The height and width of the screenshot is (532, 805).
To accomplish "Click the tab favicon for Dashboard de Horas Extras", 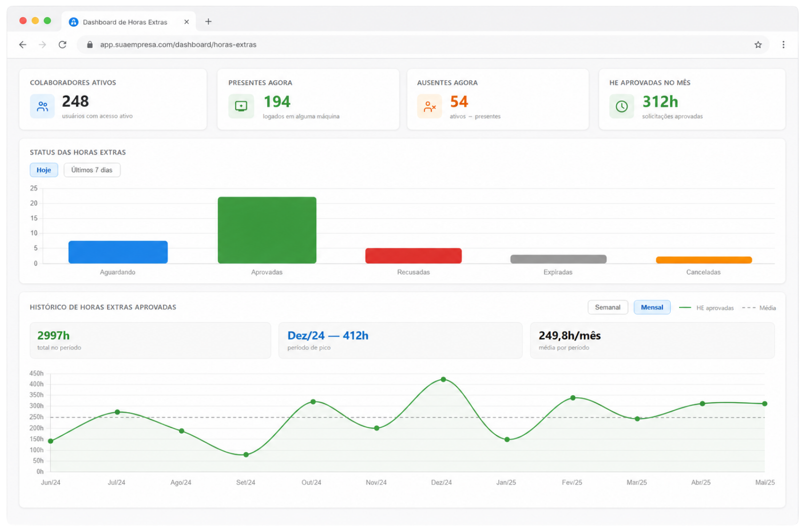I will (74, 22).
